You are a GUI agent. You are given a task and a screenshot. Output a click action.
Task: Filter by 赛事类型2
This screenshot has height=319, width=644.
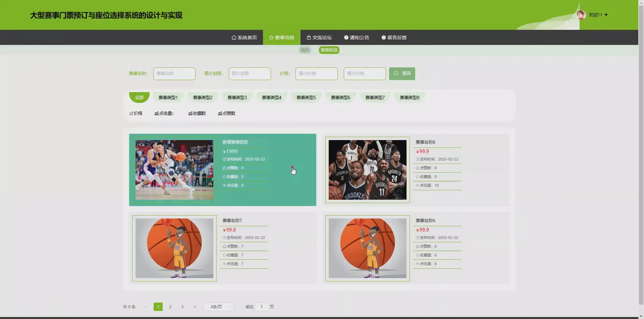coord(203,98)
